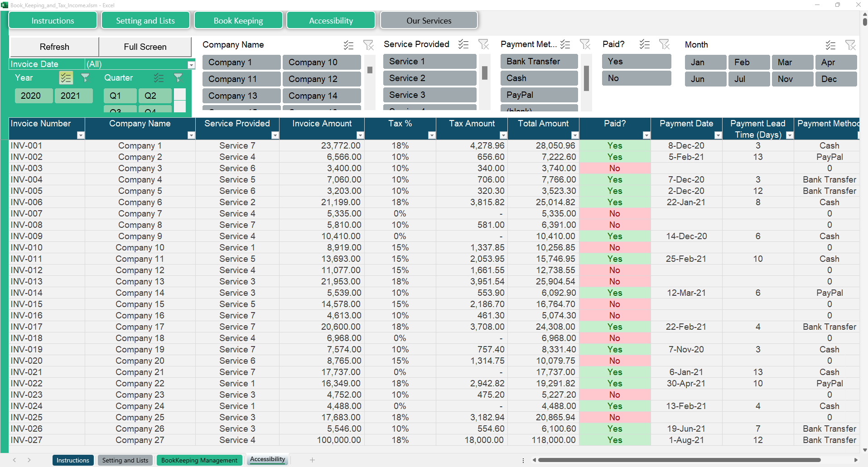The height and width of the screenshot is (467, 868).
Task: Enable multi-select on Month slicer
Action: 830,45
